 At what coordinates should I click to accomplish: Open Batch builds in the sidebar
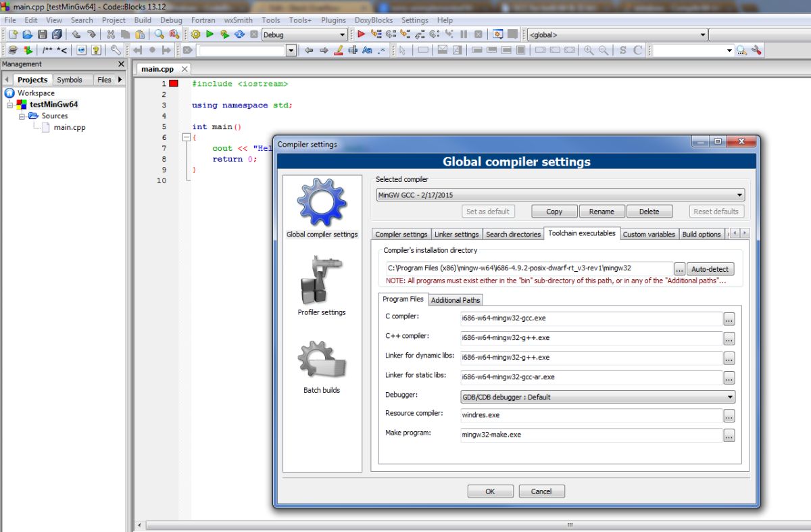(x=322, y=367)
